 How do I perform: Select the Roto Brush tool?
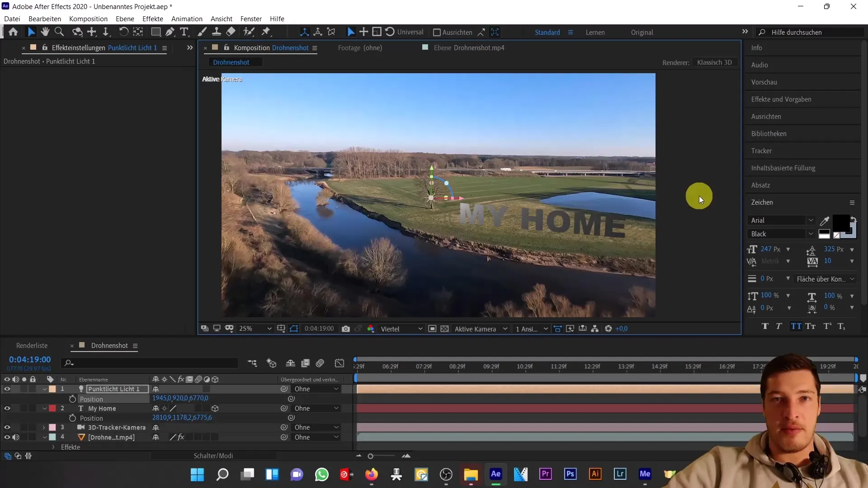249,32
